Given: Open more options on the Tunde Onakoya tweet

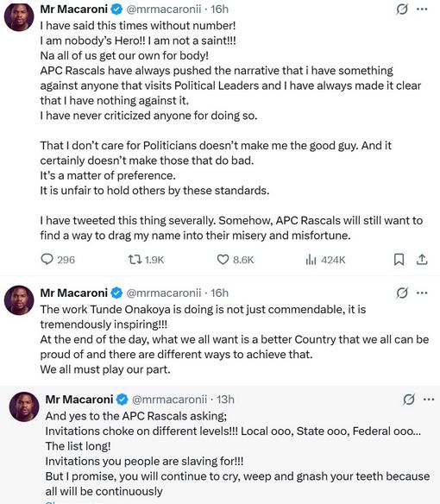Looking at the screenshot, I should 422,293.
